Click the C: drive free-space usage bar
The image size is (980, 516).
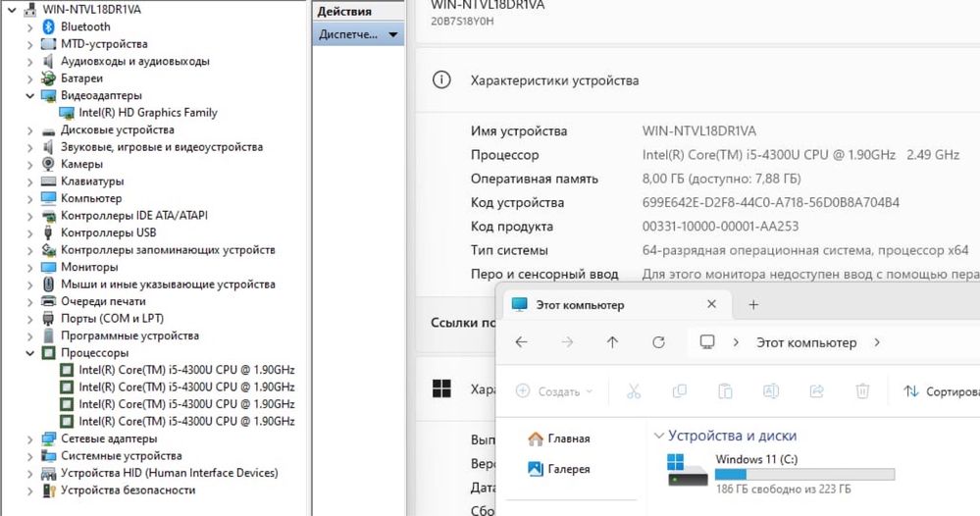coord(805,475)
